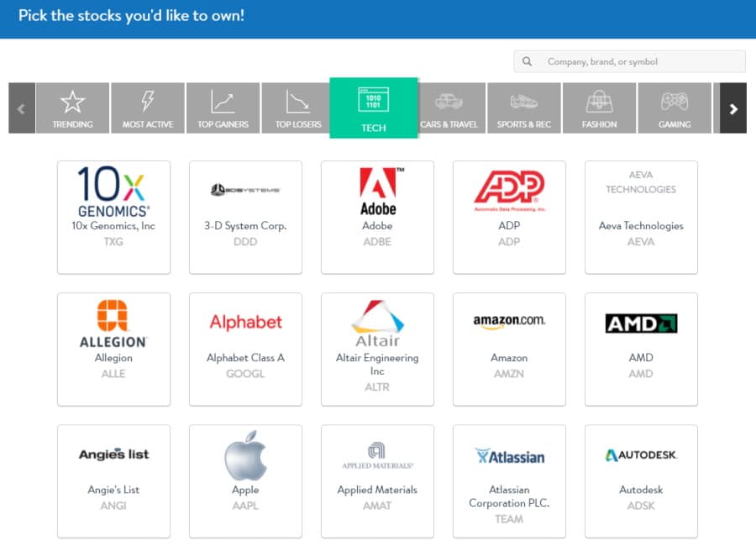Viewport: 756px width, 552px height.
Task: Click the 10x Genomics, Inc name
Action: [x=113, y=226]
